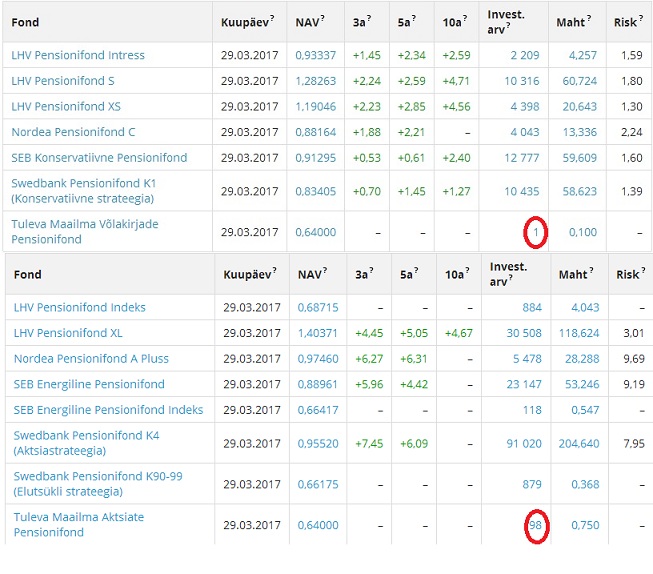This screenshot has width=653, height=574.
Task: Select the +5,96 three-year return cell
Action: point(369,384)
